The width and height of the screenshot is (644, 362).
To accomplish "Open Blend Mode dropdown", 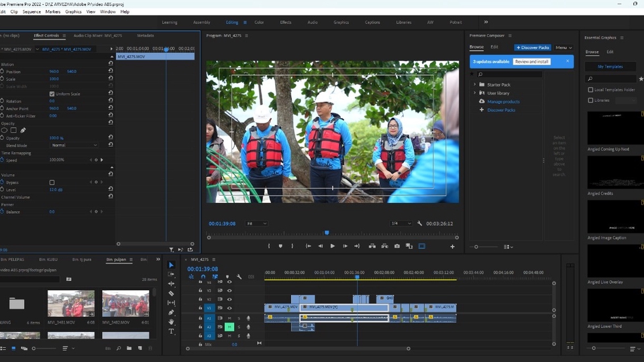I will (x=74, y=145).
